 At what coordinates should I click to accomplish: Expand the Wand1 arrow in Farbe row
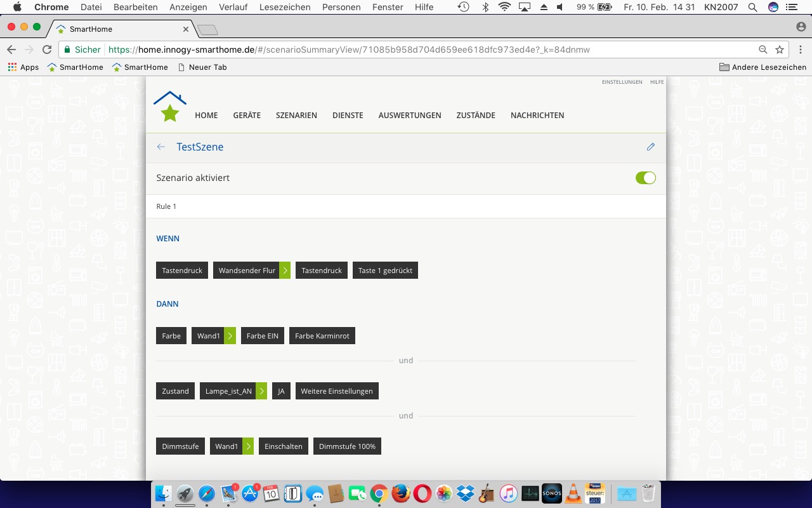pyautogui.click(x=230, y=336)
